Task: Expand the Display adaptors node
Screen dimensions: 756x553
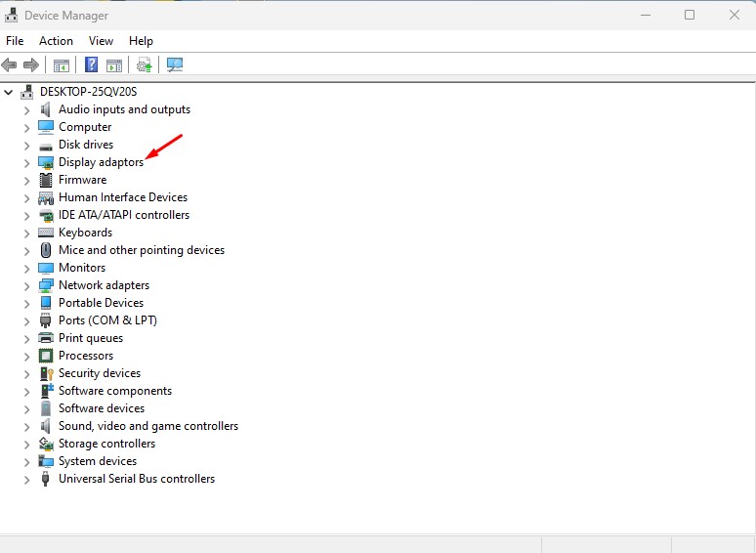Action: [27, 163]
